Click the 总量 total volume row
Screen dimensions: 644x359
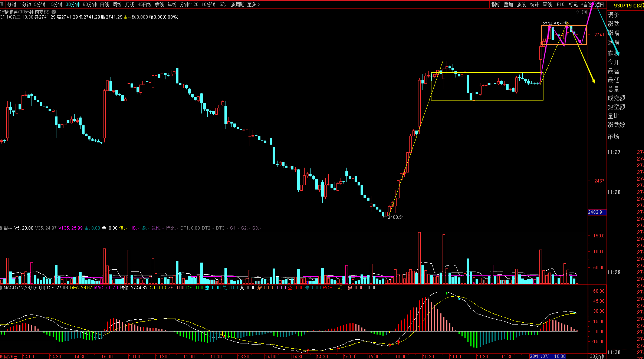click(613, 89)
